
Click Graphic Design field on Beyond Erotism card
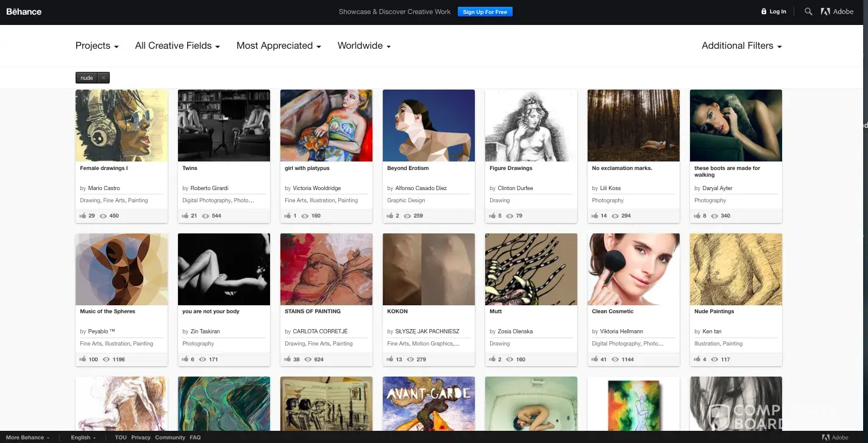[406, 200]
